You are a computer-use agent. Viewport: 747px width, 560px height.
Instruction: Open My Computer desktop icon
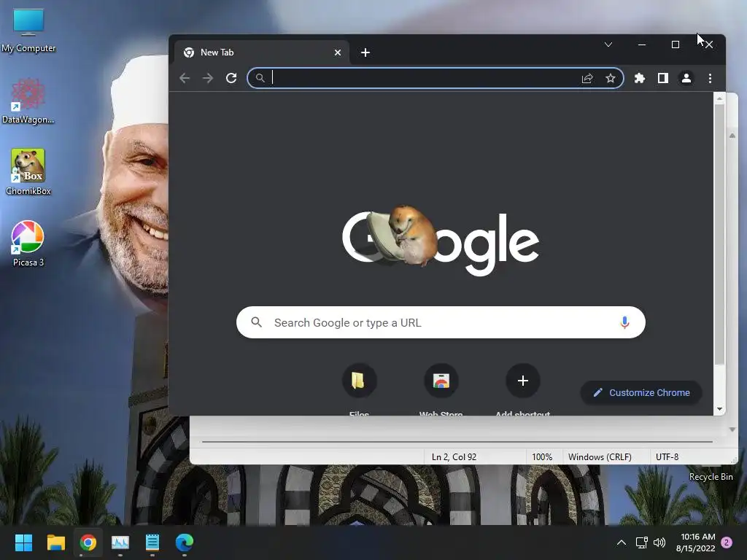pos(28,31)
